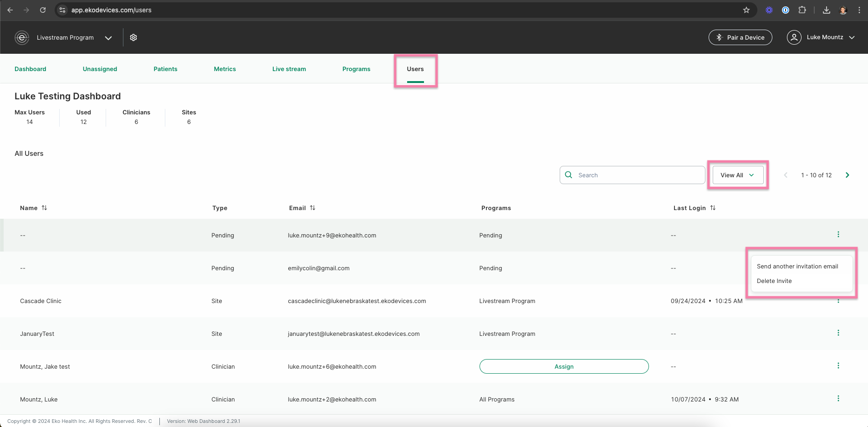Open three-dot menu for luke.mountz+9 pending invite
The width and height of the screenshot is (868, 427).
838,235
